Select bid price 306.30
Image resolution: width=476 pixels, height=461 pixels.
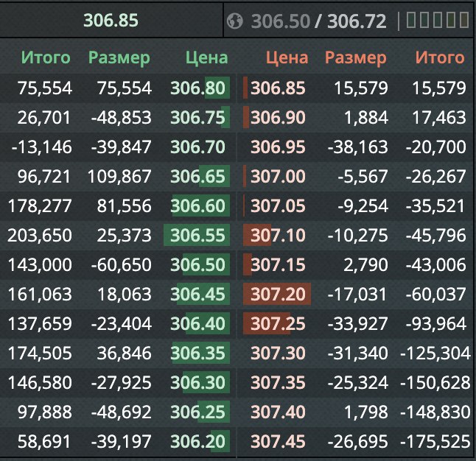click(x=197, y=382)
